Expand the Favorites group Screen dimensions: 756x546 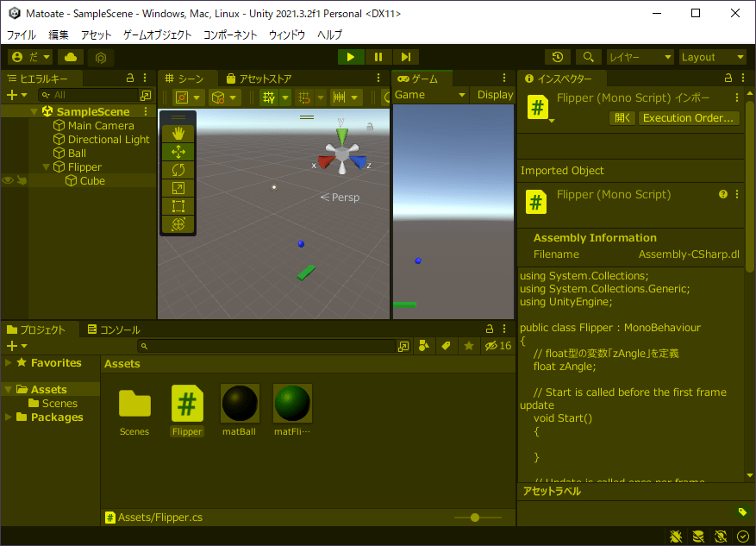pos(9,362)
